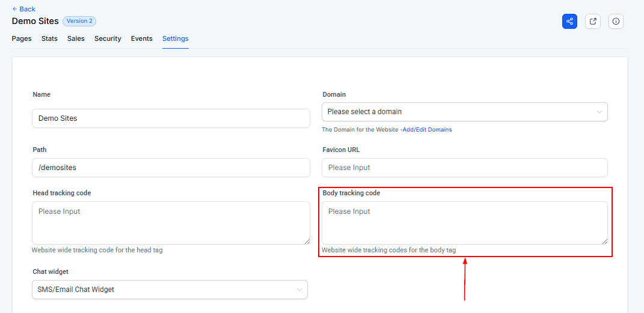Go back using the Back arrow link
This screenshot has height=313, width=644.
(x=23, y=9)
